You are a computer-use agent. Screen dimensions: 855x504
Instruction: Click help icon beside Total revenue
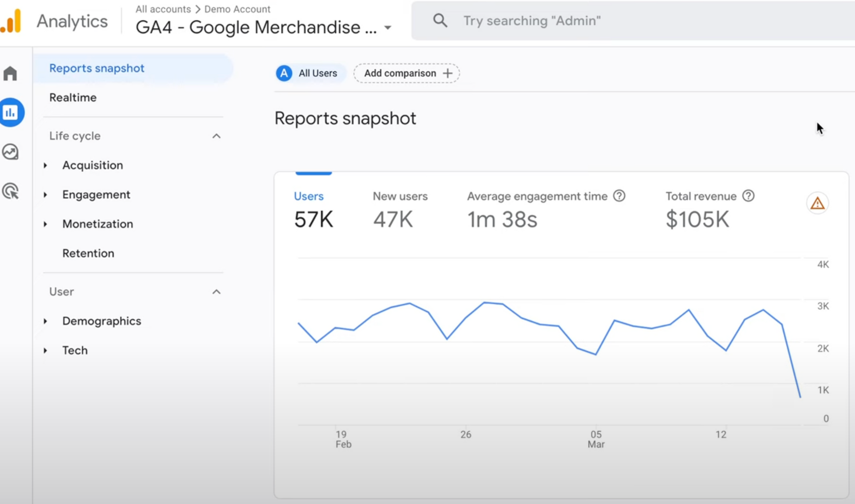click(749, 196)
